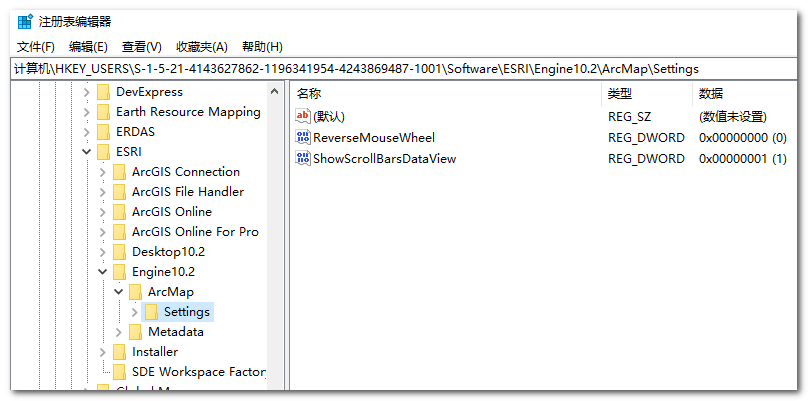Click the ArcGIS File Handler folder icon
Screen dimensions: 808x401
120,192
